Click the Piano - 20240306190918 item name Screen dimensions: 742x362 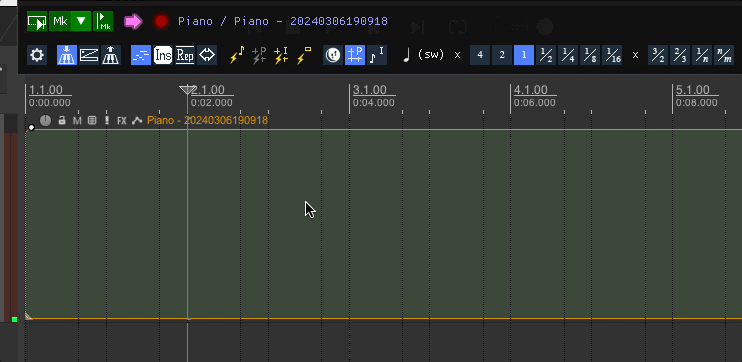(207, 120)
